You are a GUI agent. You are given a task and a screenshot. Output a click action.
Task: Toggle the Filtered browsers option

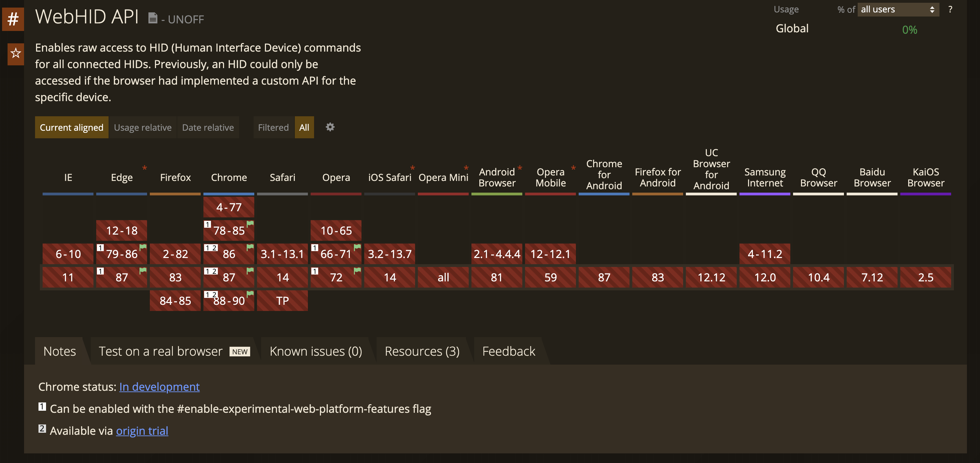pos(273,128)
